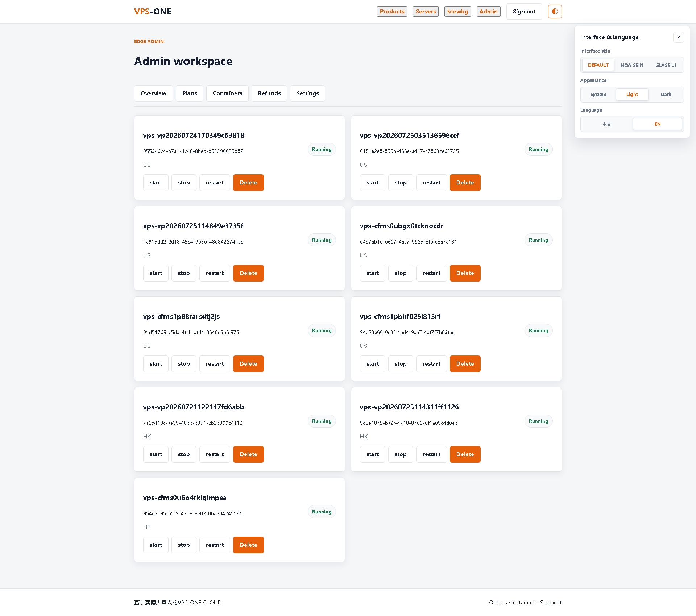Restart vps-vp20260725035136596cef
696x616 pixels.
(431, 183)
